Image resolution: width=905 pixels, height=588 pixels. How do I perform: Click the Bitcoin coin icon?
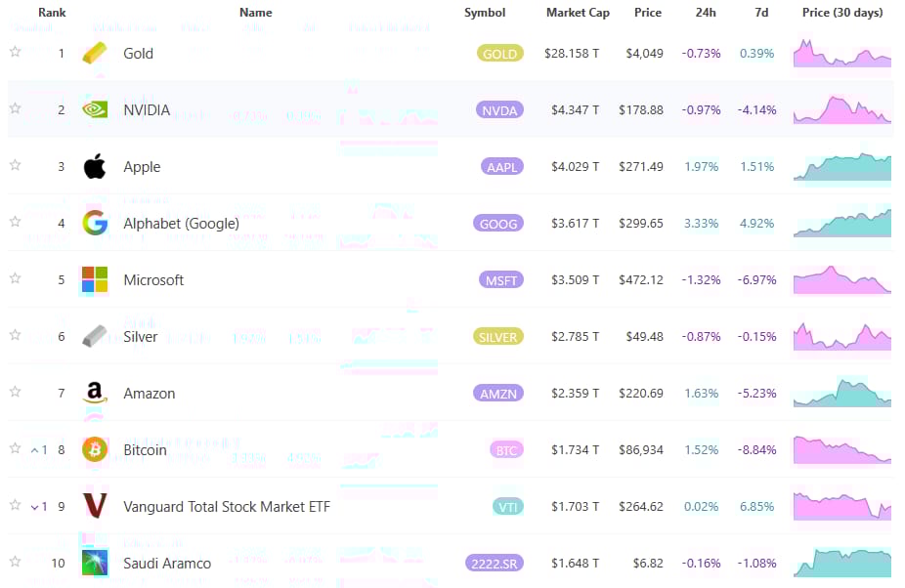pos(95,449)
